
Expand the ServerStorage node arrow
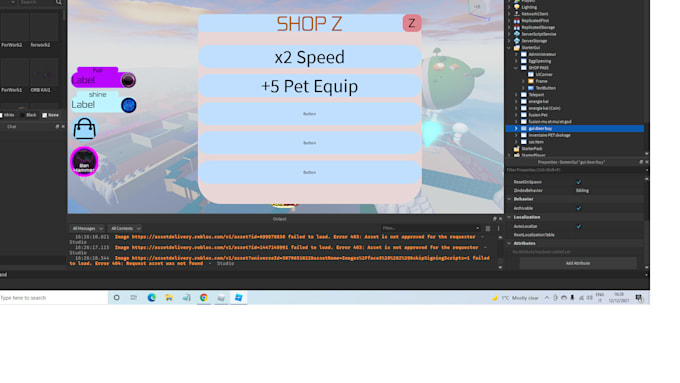pyautogui.click(x=509, y=41)
